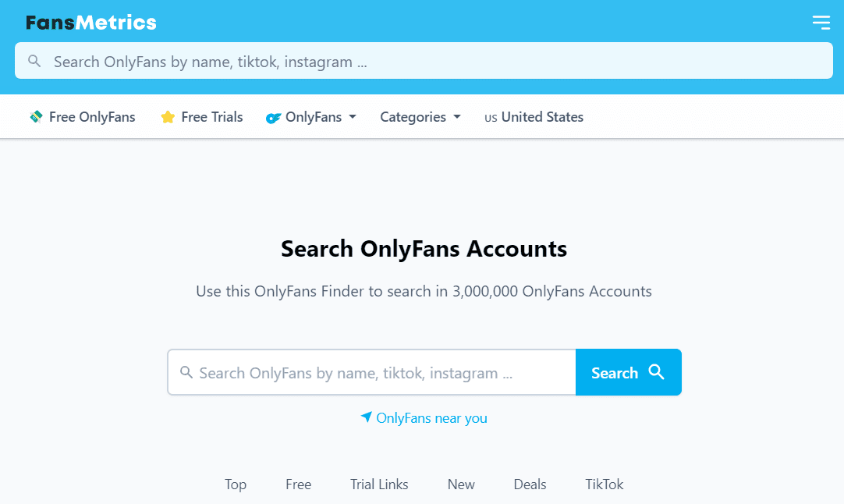
Task: Select the Top tab
Action: pos(236,484)
